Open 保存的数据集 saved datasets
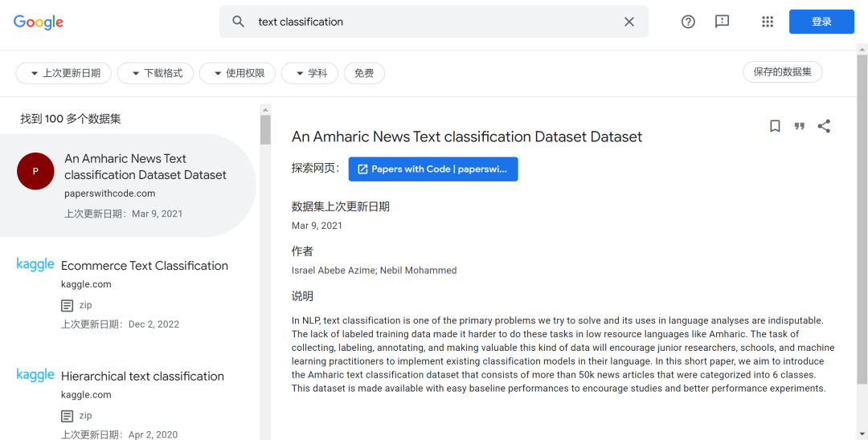Viewport: 868px width, 440px height. click(x=782, y=71)
